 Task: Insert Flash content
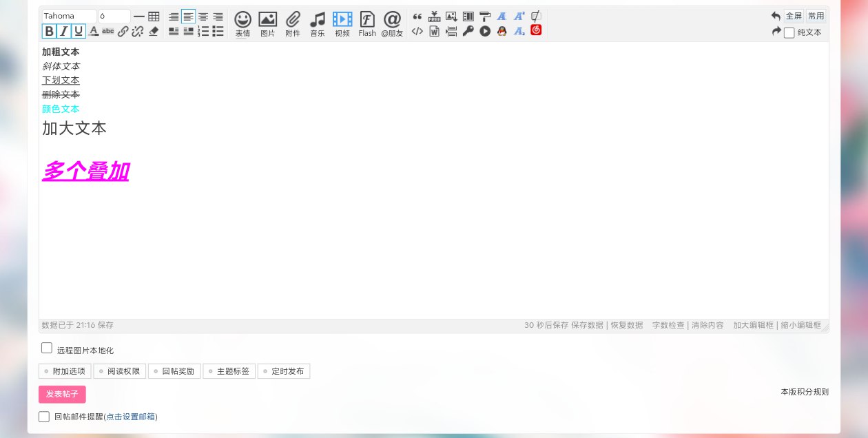coord(367,23)
